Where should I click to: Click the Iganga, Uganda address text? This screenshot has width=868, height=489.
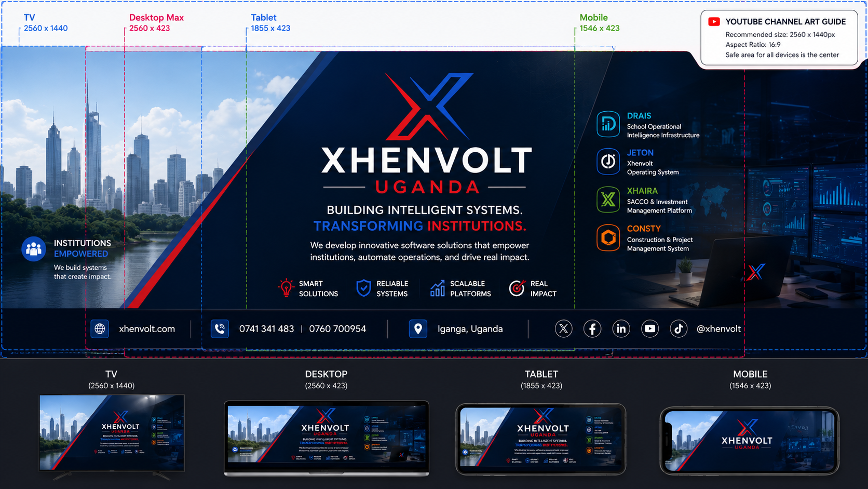pos(470,329)
